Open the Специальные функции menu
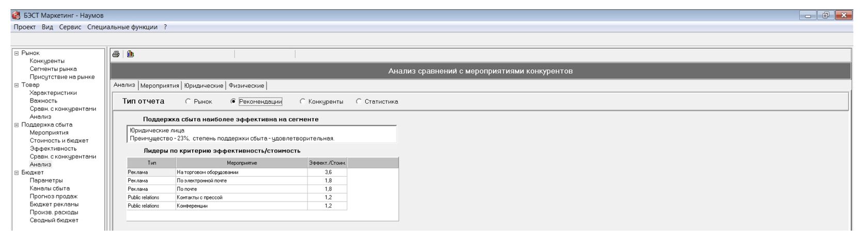The image size is (868, 231). 122,27
